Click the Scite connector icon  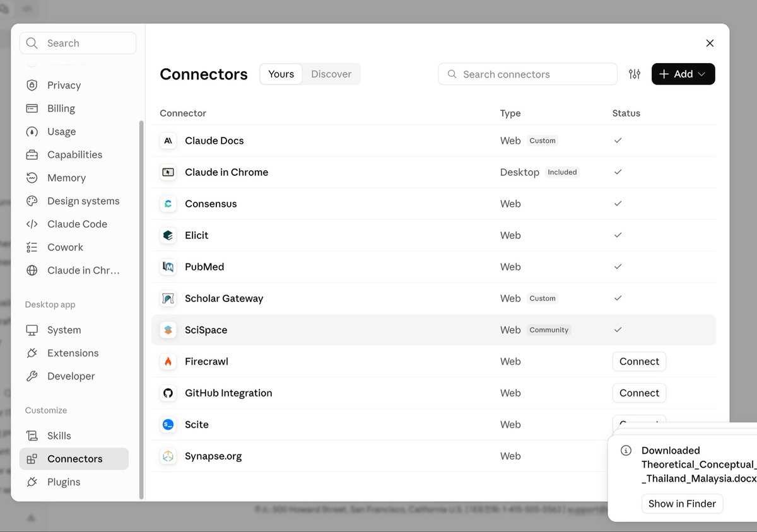[168, 424]
